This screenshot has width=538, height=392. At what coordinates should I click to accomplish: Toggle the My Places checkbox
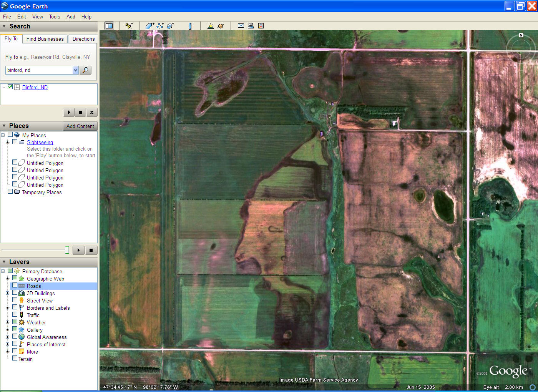pos(10,135)
